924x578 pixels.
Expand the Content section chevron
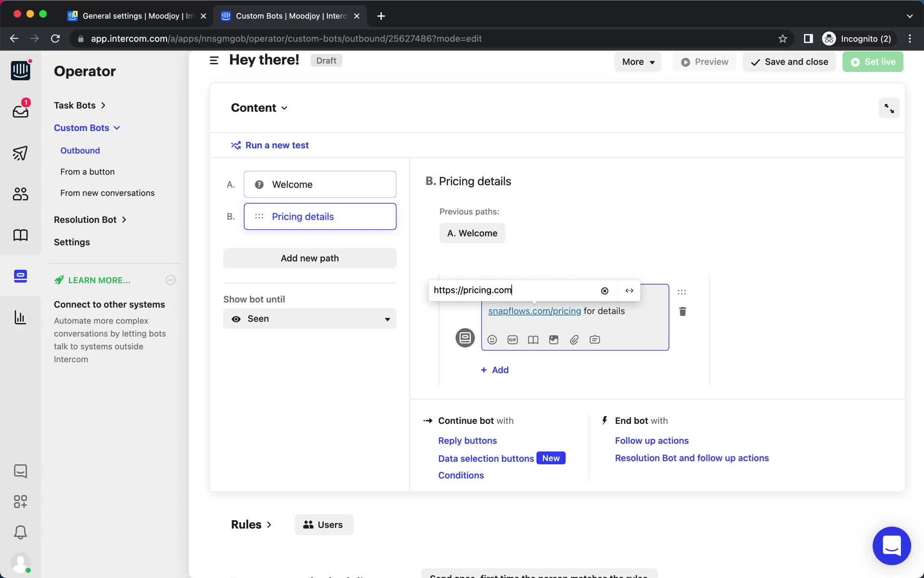pyautogui.click(x=284, y=108)
